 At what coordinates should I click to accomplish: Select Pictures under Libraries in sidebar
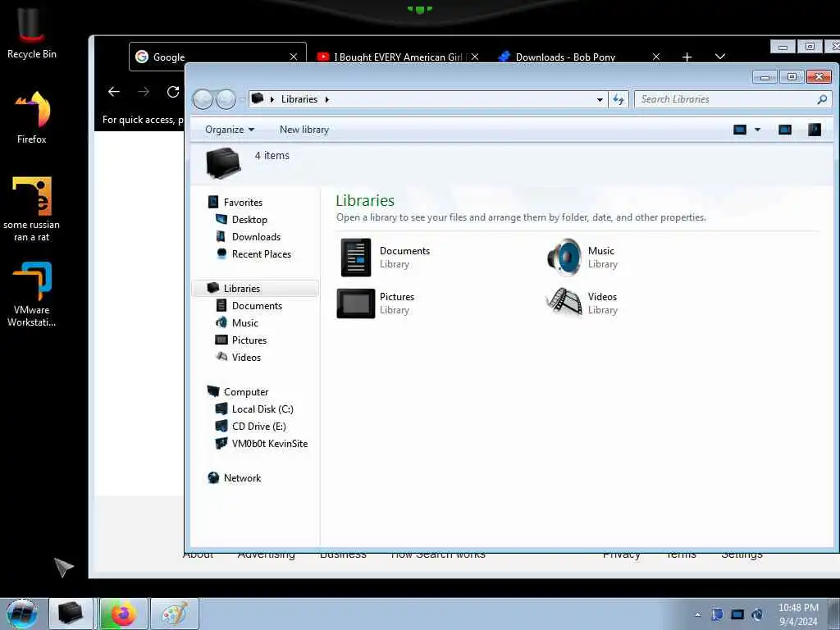click(249, 340)
